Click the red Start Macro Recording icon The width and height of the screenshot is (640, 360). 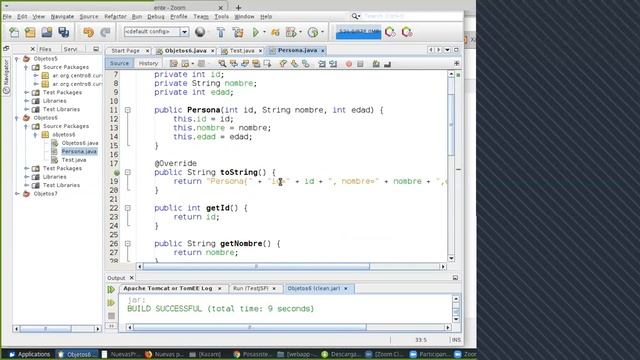coord(349,64)
